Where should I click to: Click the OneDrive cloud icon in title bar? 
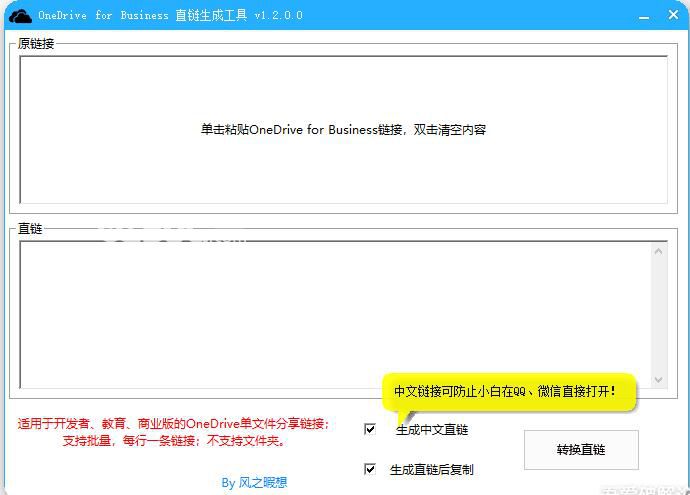[x=20, y=16]
